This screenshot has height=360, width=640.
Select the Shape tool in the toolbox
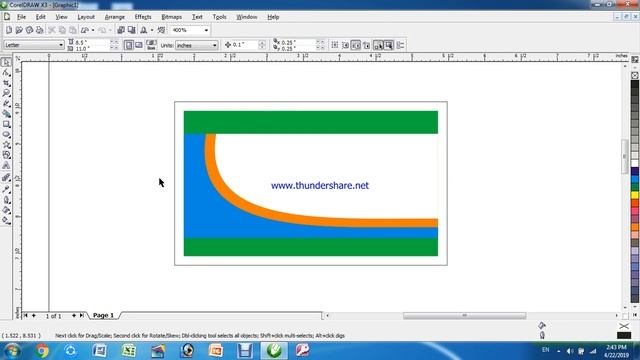coord(6,73)
